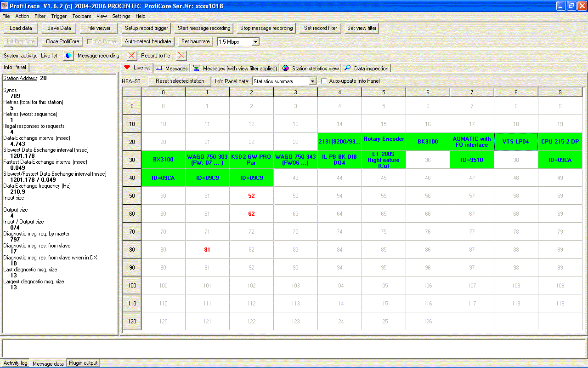588x368 pixels.
Task: Select the AUMATIC with FO interface cell
Action: [x=472, y=142]
